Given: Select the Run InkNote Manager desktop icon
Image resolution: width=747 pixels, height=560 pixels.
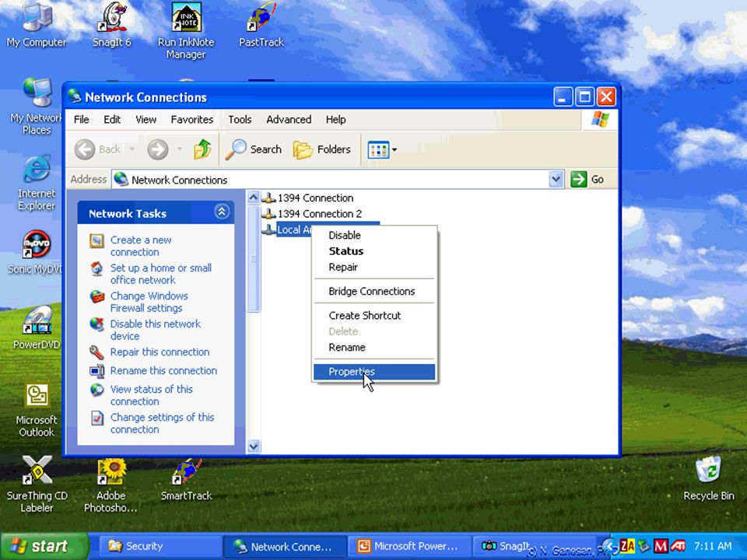Looking at the screenshot, I should (186, 31).
